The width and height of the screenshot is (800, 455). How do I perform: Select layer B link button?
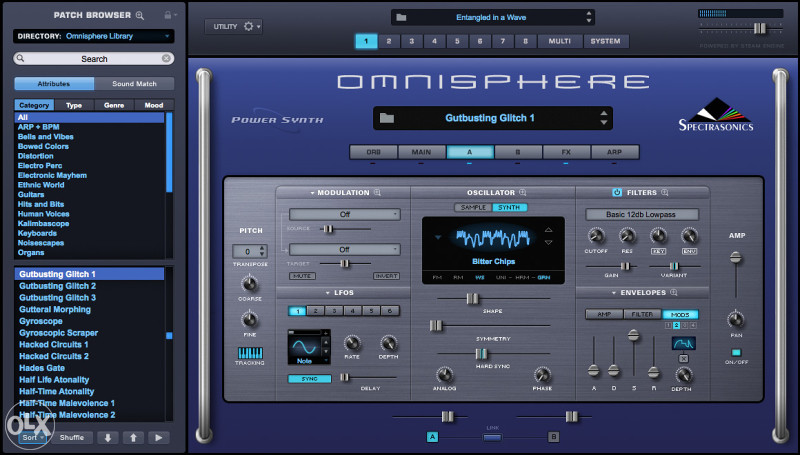554,437
